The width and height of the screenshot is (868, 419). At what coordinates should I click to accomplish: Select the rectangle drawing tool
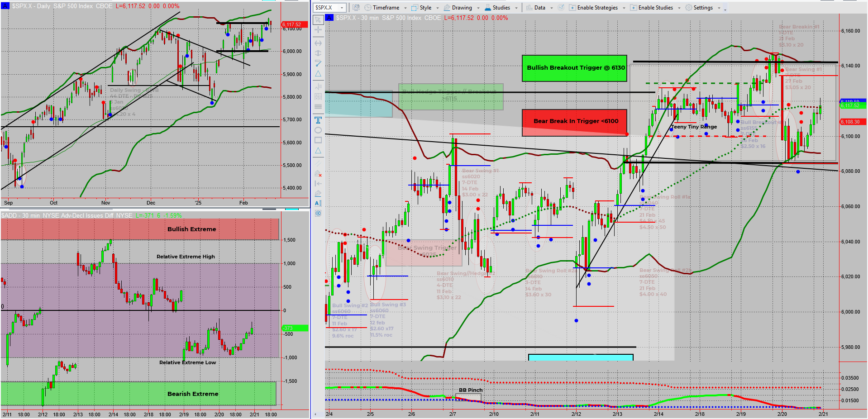(318, 140)
